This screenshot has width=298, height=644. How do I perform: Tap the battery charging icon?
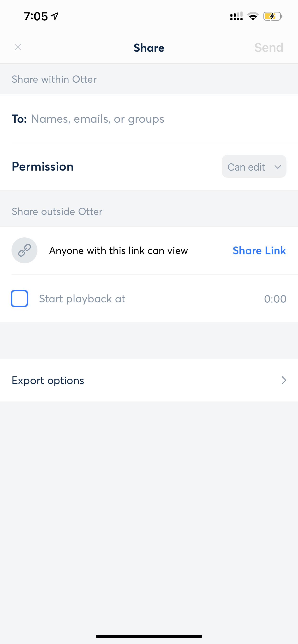tap(273, 17)
